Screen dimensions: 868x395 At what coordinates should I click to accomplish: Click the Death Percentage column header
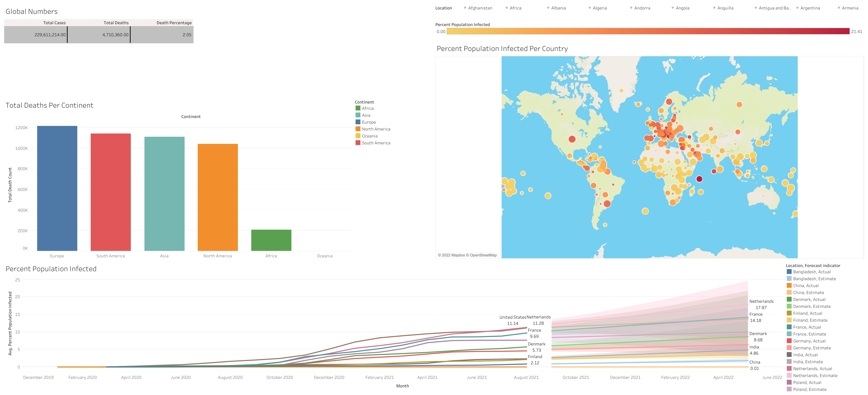point(174,23)
